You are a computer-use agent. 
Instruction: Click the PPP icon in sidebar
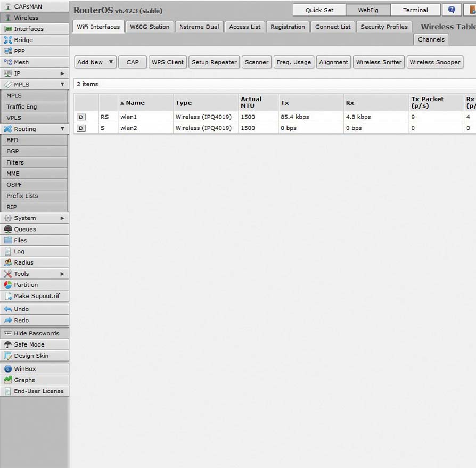[x=8, y=51]
